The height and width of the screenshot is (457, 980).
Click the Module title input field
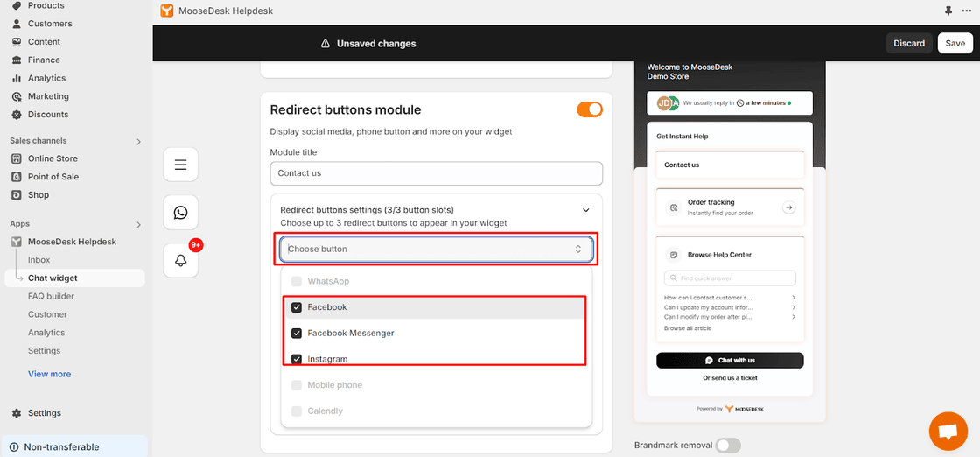click(x=437, y=173)
